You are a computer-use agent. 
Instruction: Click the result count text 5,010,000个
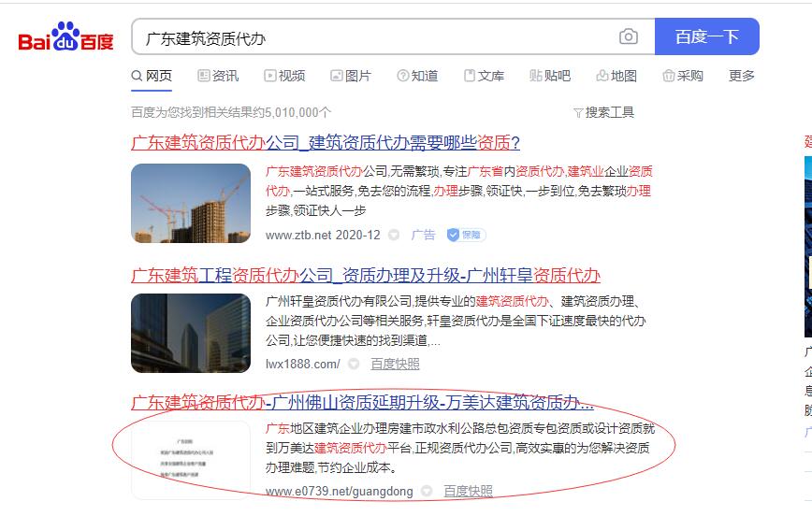click(297, 112)
